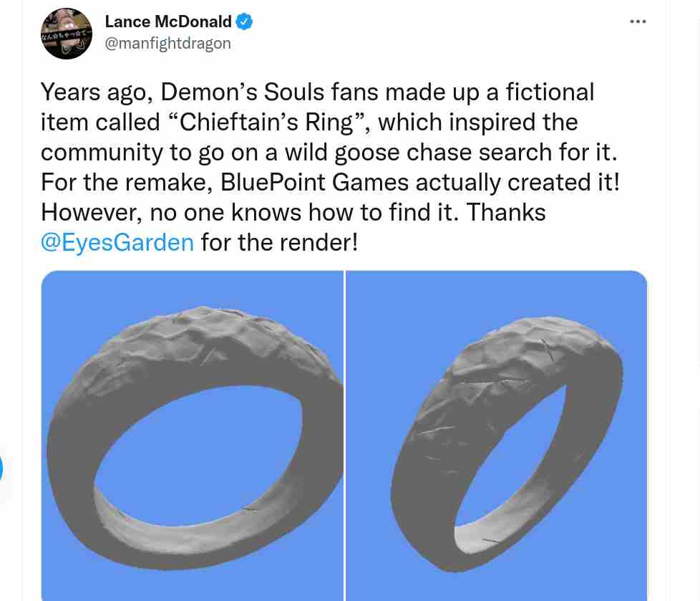Click the words "for the render!" after the mention

click(x=279, y=242)
